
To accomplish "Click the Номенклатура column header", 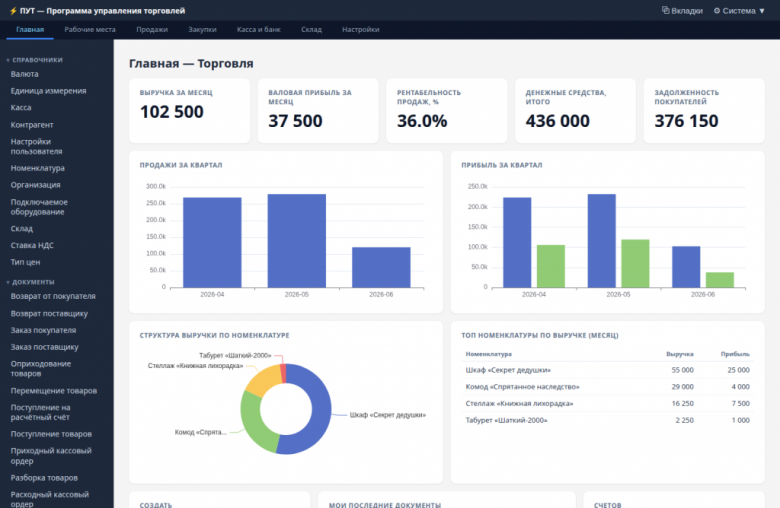I will pyautogui.click(x=488, y=354).
